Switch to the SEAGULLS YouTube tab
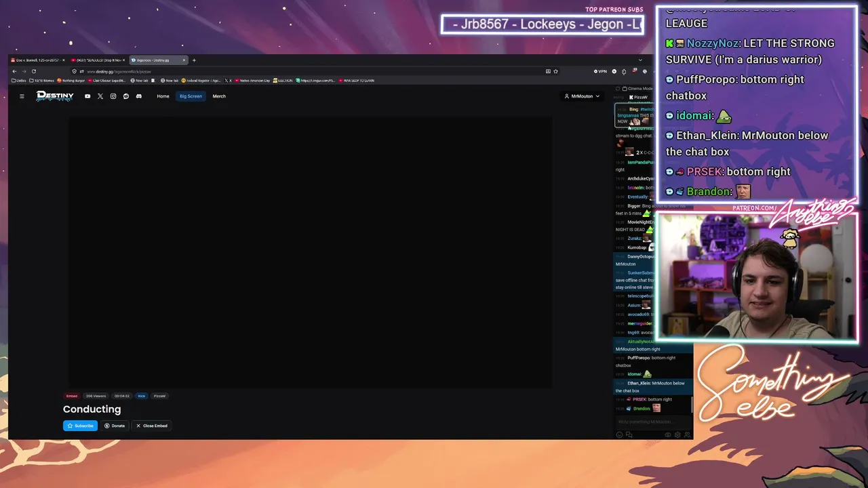868x488 pixels. click(98, 60)
